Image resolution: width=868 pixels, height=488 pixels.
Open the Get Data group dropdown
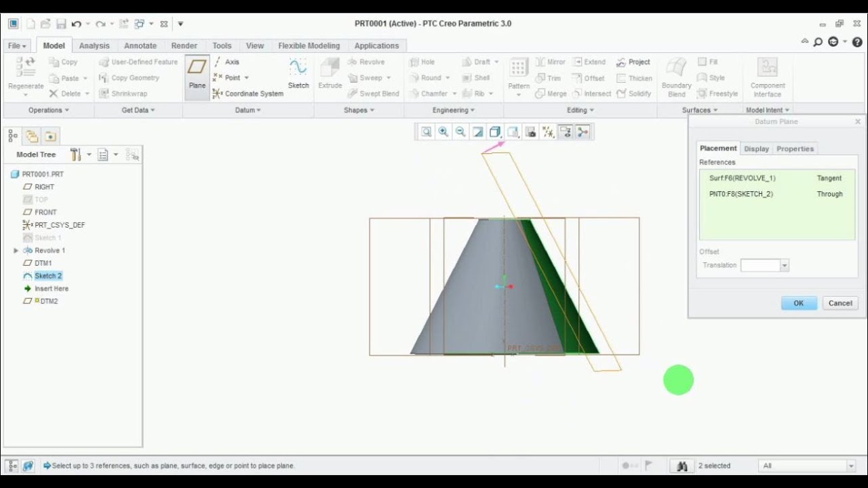138,110
